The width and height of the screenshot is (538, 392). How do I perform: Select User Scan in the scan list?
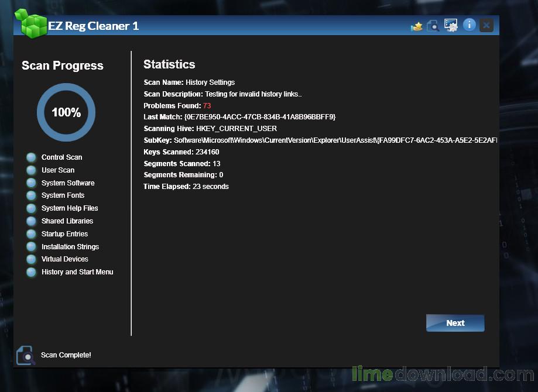pyautogui.click(x=58, y=170)
